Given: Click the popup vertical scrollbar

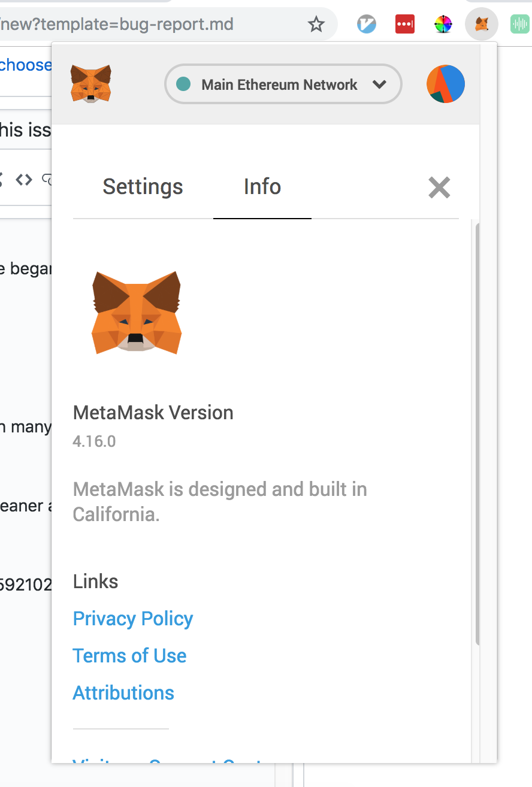Looking at the screenshot, I should click(x=477, y=433).
